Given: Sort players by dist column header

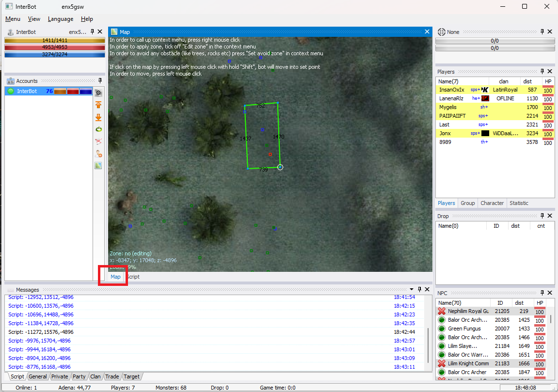Looking at the screenshot, I should [527, 81].
